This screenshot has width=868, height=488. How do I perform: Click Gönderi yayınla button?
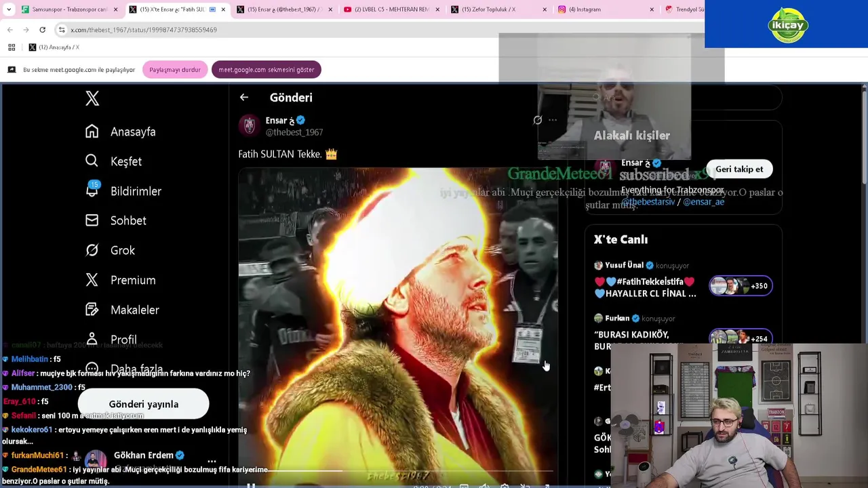(144, 404)
